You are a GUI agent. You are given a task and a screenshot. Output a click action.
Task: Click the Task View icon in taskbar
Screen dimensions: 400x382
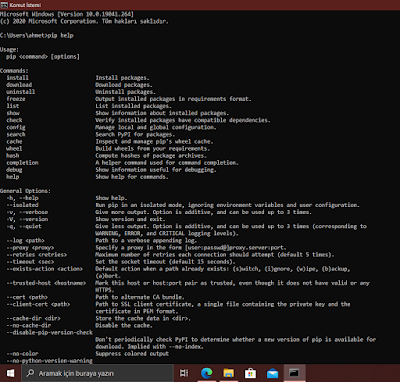184,373
